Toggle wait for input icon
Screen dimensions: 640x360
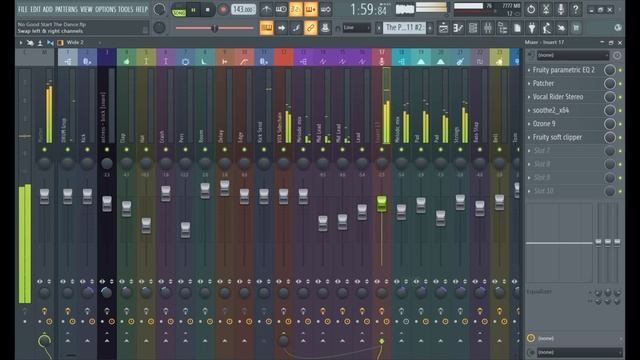281,9
